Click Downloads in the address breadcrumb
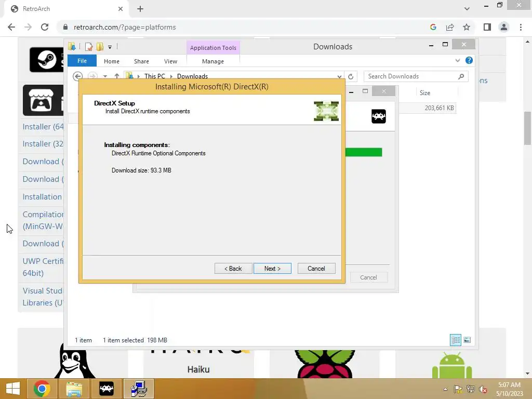 click(192, 76)
